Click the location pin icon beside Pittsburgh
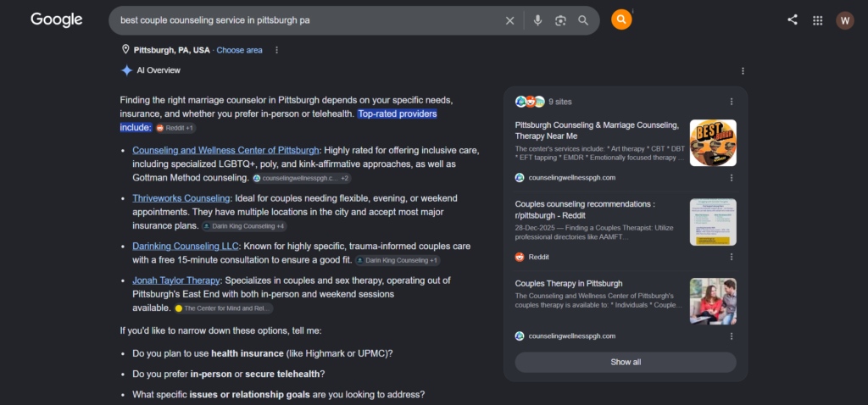The width and height of the screenshot is (868, 405). pos(125,50)
